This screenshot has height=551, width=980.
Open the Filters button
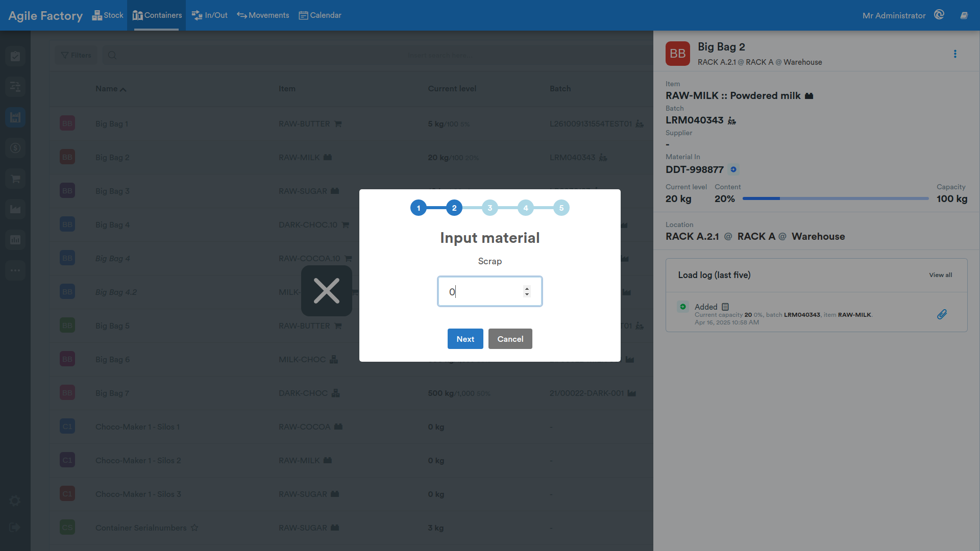[76, 55]
